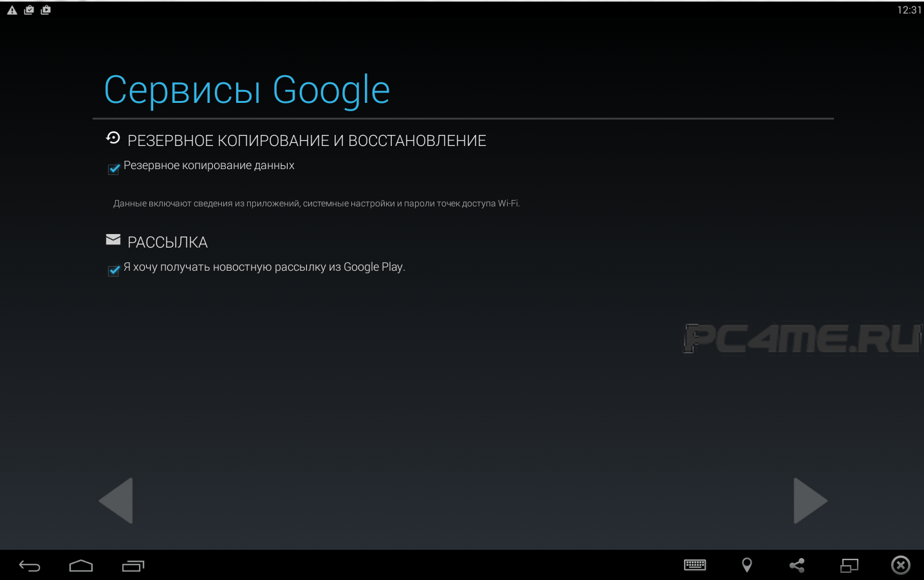Uncheck the Резервное копирование данных checkbox
924x580 pixels.
pyautogui.click(x=114, y=169)
